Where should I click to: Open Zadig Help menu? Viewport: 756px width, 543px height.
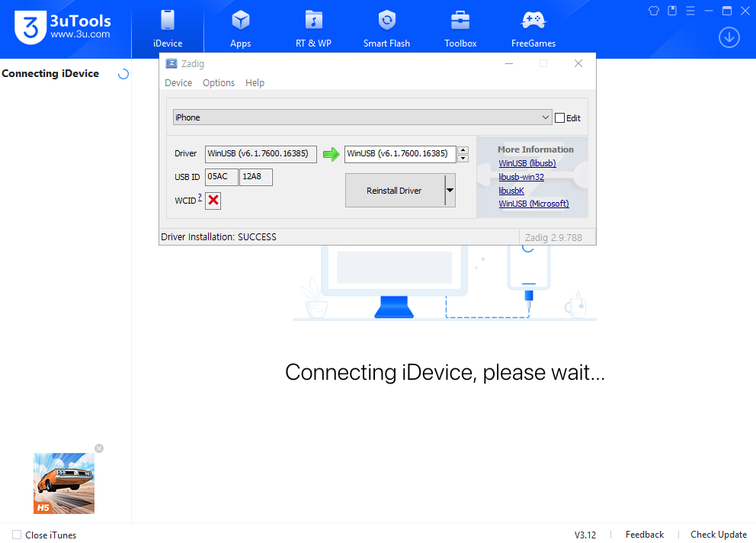click(x=255, y=82)
